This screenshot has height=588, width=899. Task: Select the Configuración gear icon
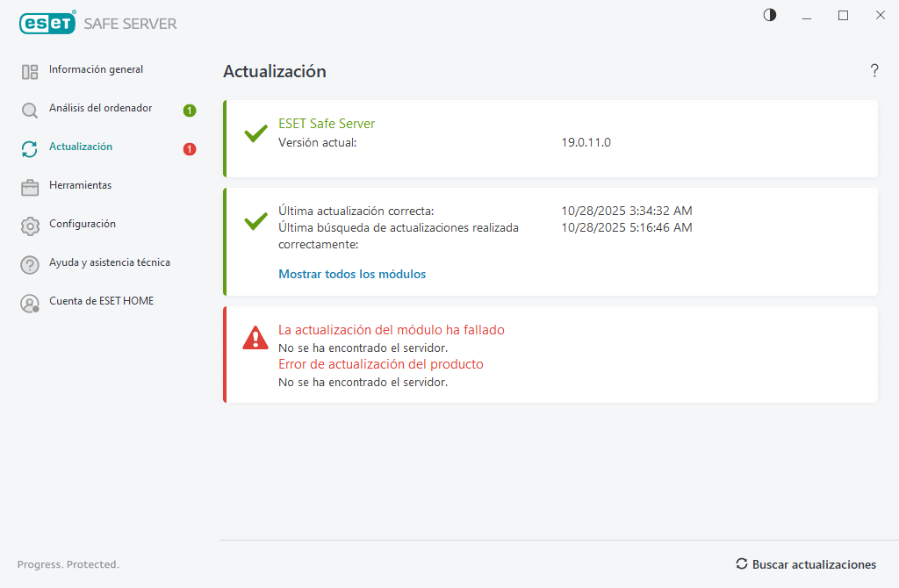point(29,225)
